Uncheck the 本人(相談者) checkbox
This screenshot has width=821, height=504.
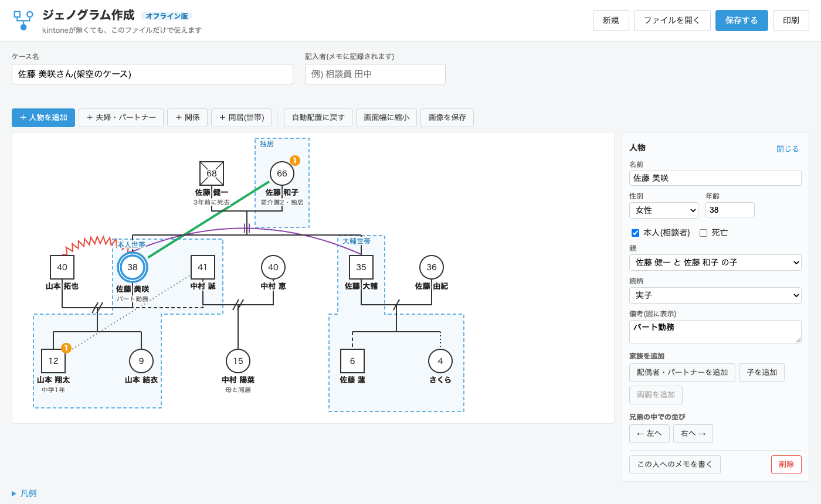[x=635, y=233]
